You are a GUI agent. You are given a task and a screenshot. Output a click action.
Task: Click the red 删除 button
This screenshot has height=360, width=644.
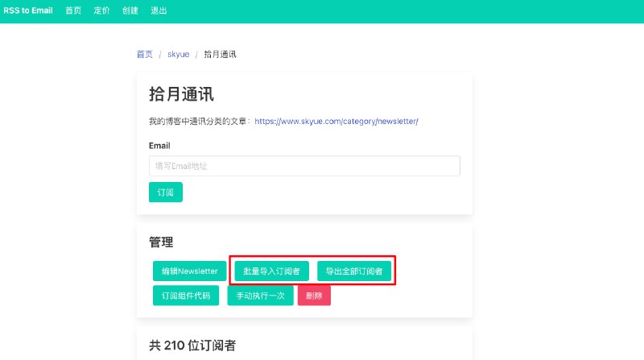[x=314, y=296]
